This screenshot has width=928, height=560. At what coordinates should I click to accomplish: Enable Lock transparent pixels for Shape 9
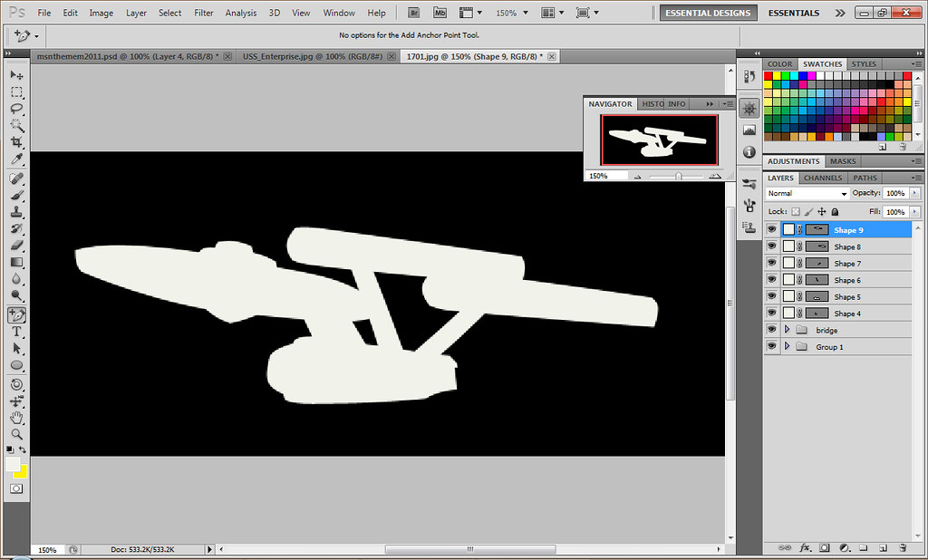click(x=797, y=211)
